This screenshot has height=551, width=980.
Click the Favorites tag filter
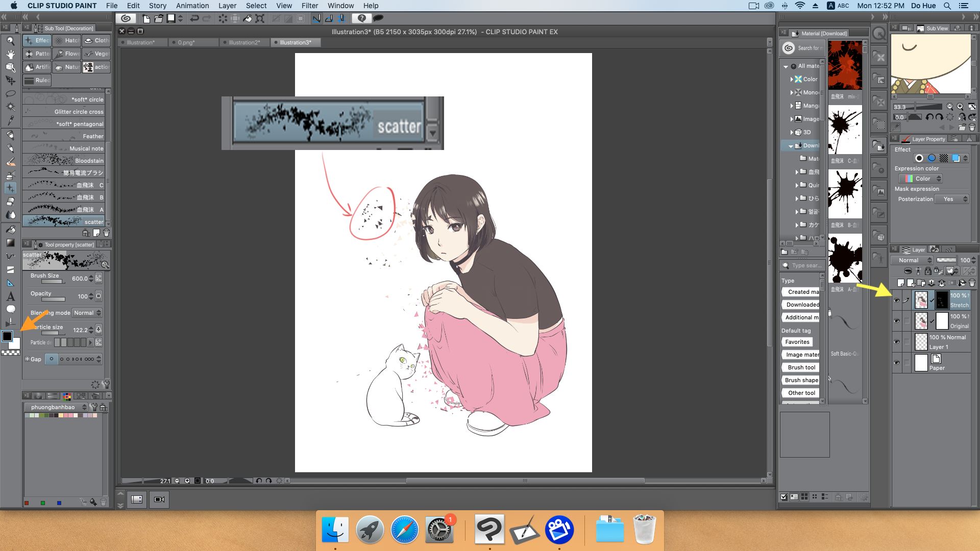[x=797, y=342]
